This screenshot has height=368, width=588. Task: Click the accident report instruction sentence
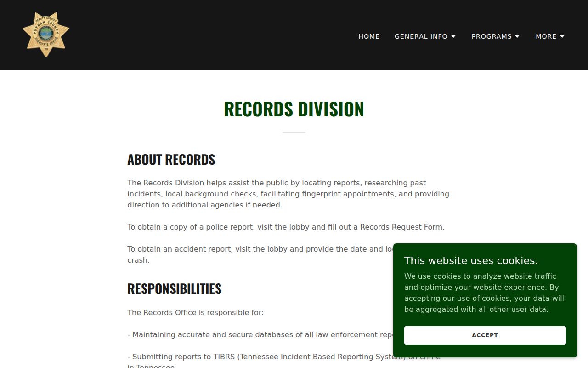pos(260,254)
